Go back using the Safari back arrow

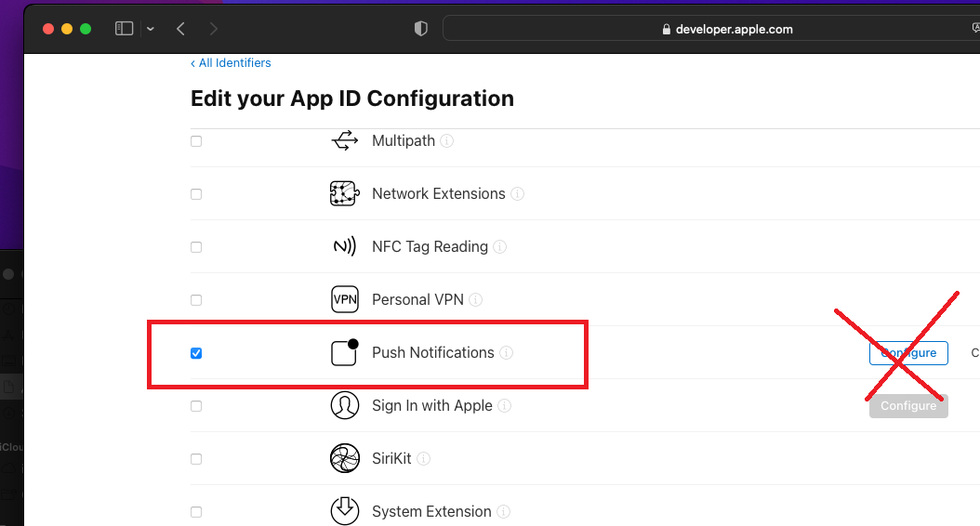click(x=180, y=29)
